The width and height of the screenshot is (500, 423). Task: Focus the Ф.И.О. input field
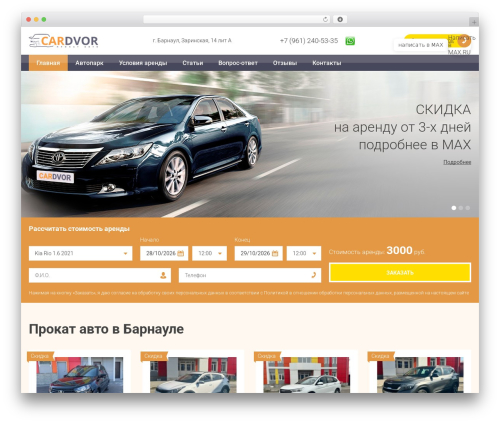pos(100,275)
